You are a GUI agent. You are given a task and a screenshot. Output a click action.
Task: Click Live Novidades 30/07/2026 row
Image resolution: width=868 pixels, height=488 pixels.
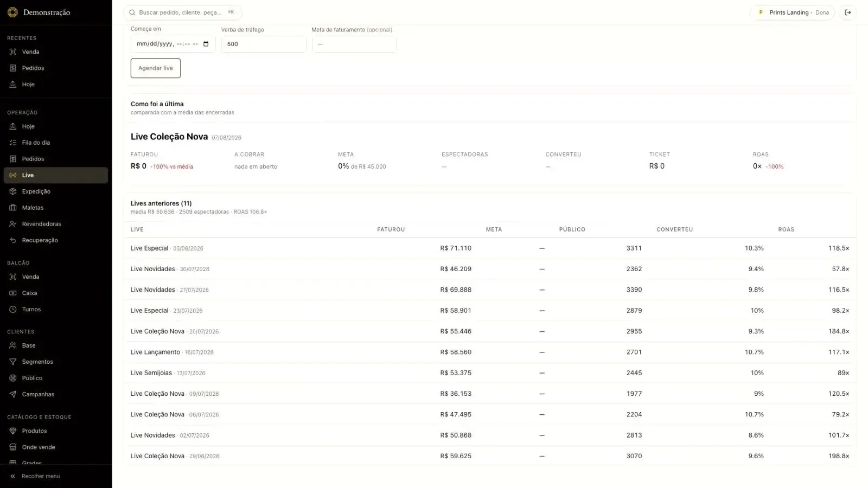pyautogui.click(x=490, y=269)
